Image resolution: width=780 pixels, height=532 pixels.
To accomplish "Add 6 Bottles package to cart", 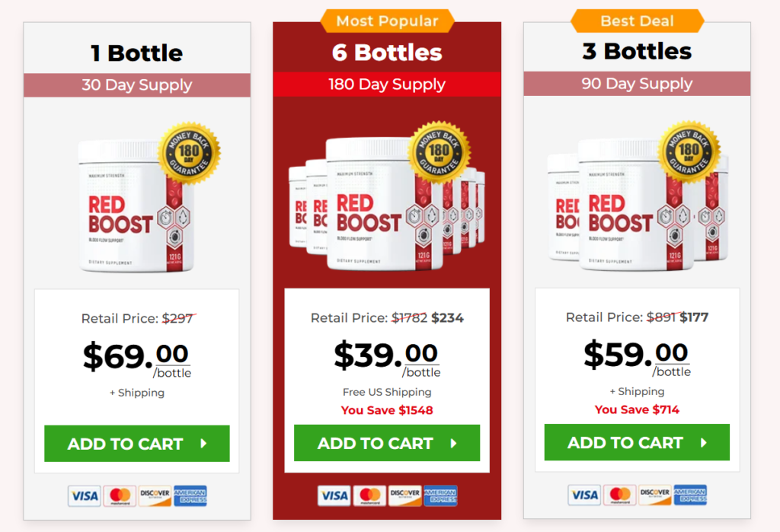I will [387, 443].
